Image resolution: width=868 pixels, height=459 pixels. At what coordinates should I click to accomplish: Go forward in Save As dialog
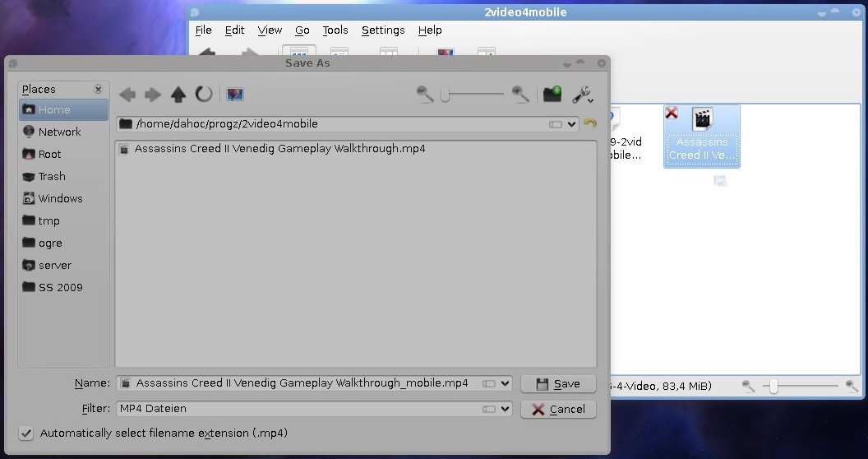click(x=153, y=95)
